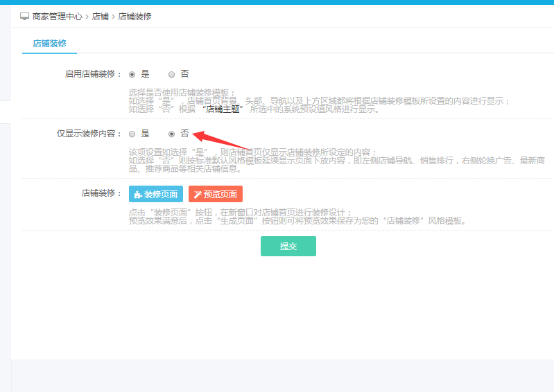Viewport: 554px width, 392px height.
Task: Submit the form with 提交 button
Action: click(288, 247)
